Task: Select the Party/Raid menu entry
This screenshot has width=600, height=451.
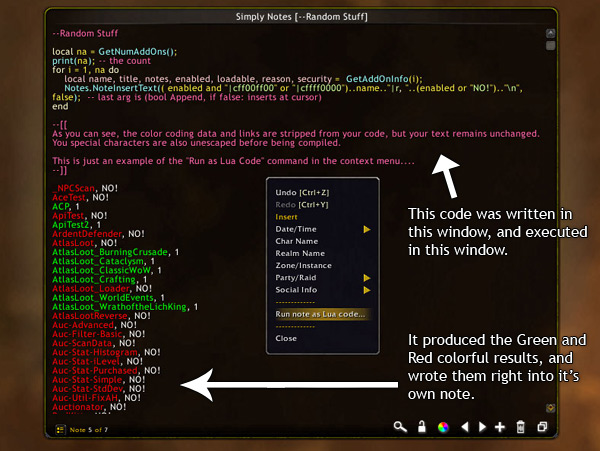Action: [x=296, y=278]
